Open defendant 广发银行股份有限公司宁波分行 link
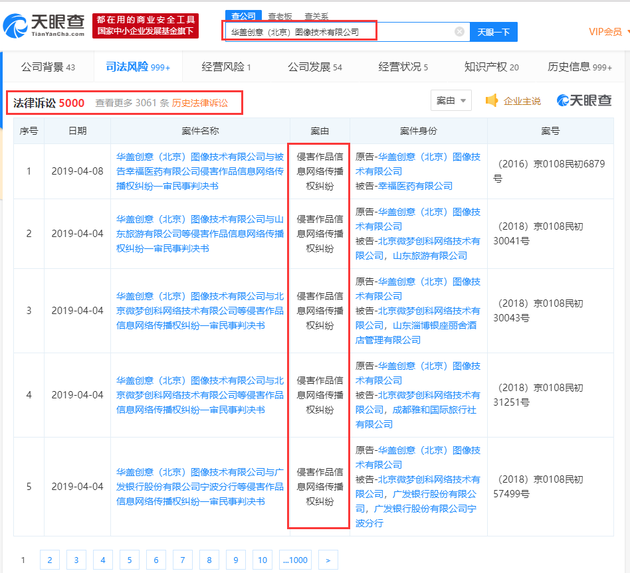Viewport: 630px width, 573px height. 416,516
